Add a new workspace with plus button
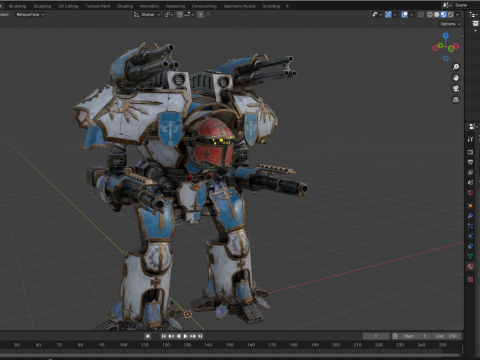The width and height of the screenshot is (480, 360). (x=287, y=6)
